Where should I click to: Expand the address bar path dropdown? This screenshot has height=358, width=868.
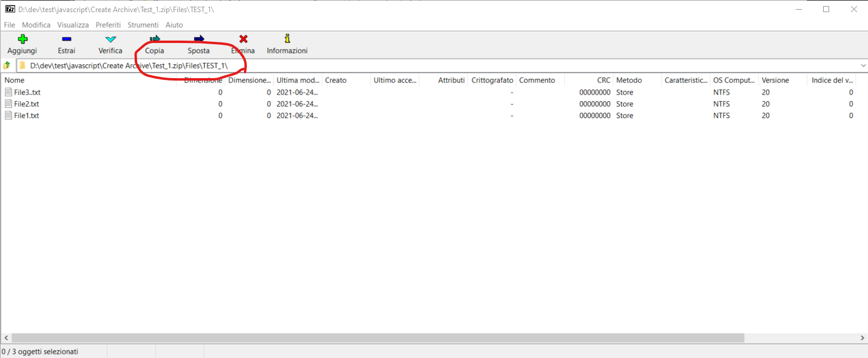click(863, 65)
